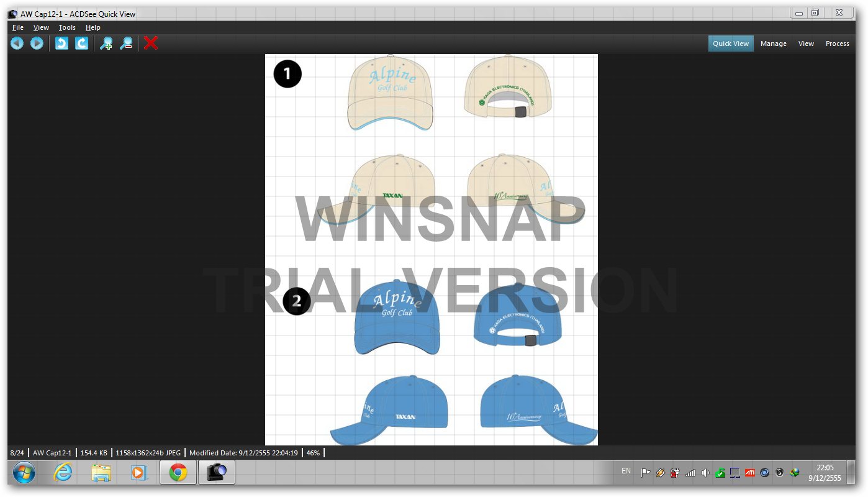Viewport: 868px width, 497px height.
Task: Click the 154.4 KB file size
Action: pyautogui.click(x=95, y=453)
